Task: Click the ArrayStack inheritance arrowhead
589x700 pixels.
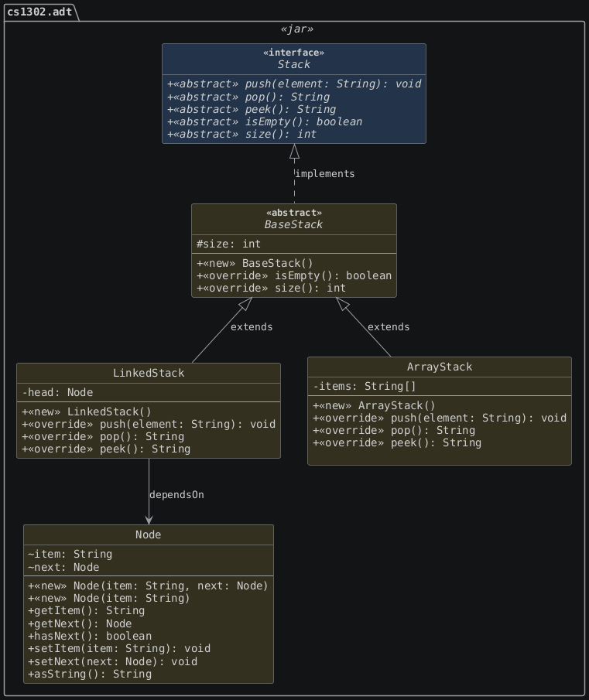Action: (x=343, y=303)
